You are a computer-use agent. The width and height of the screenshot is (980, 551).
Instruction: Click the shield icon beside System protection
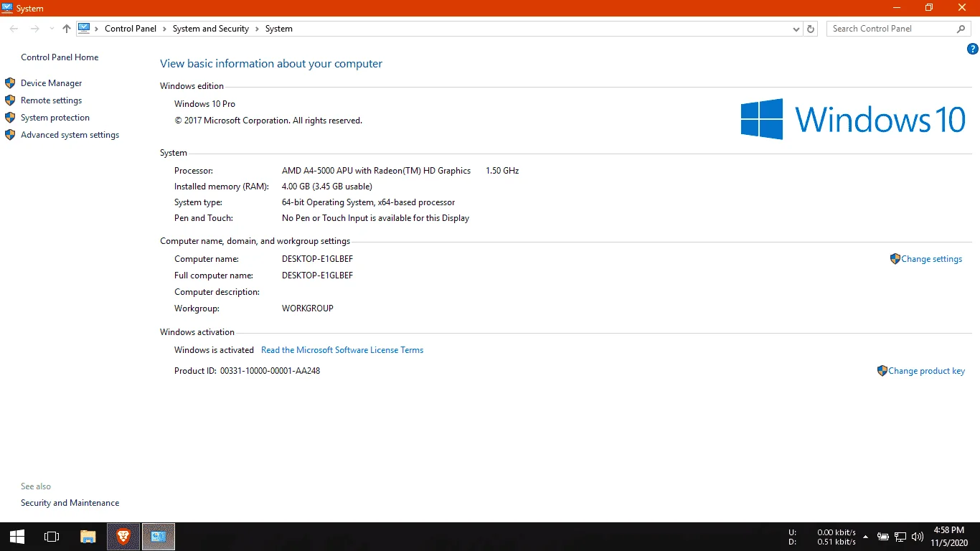click(x=10, y=118)
